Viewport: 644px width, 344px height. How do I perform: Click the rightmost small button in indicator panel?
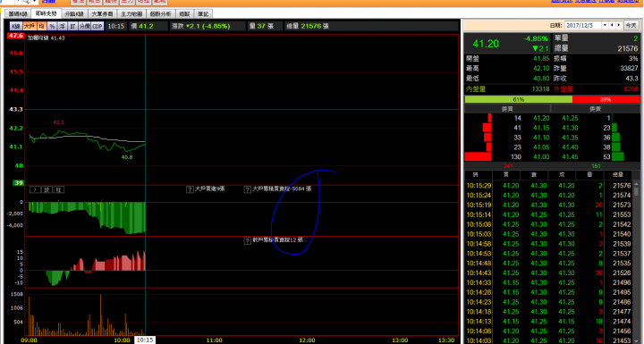59,189
